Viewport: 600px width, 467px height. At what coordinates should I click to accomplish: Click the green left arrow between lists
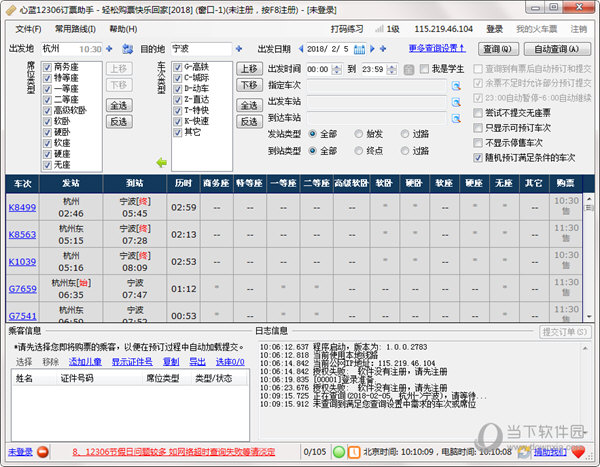161,163
